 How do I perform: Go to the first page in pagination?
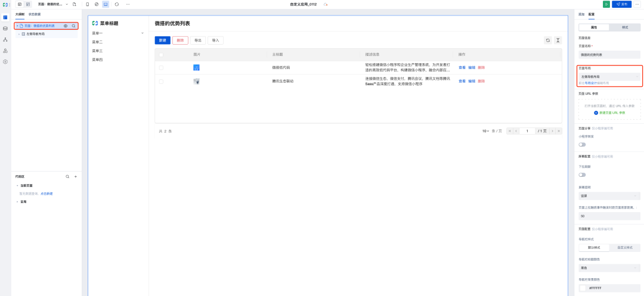point(510,131)
